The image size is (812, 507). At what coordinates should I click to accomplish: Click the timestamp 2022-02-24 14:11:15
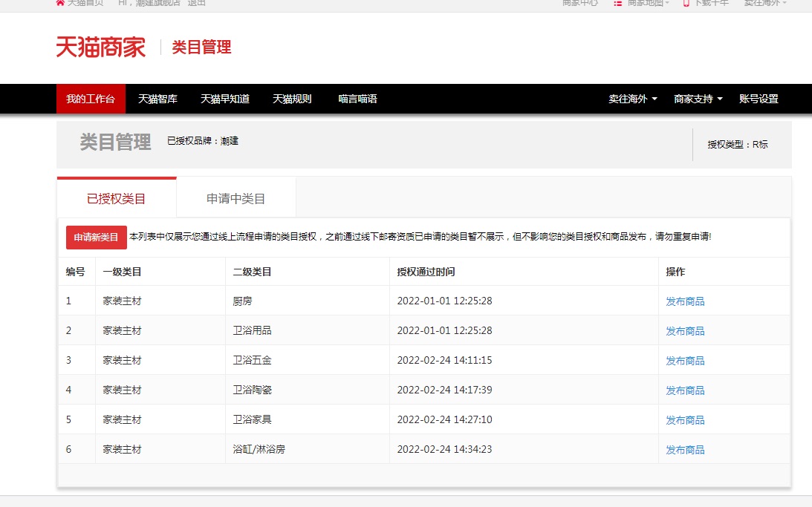(444, 360)
